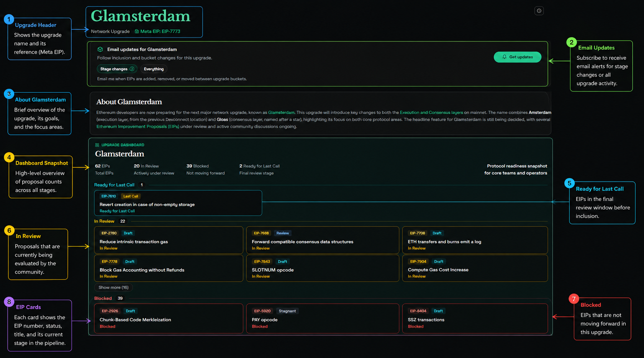Screen dimensions: 644x358
Task: Click the document icon beside Meta EIP
Action: click(137, 31)
